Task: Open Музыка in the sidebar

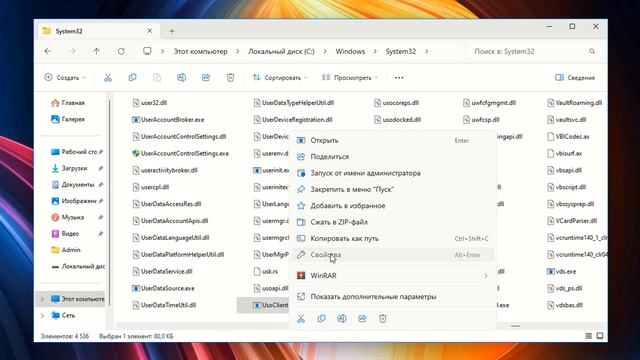Action: [68, 217]
